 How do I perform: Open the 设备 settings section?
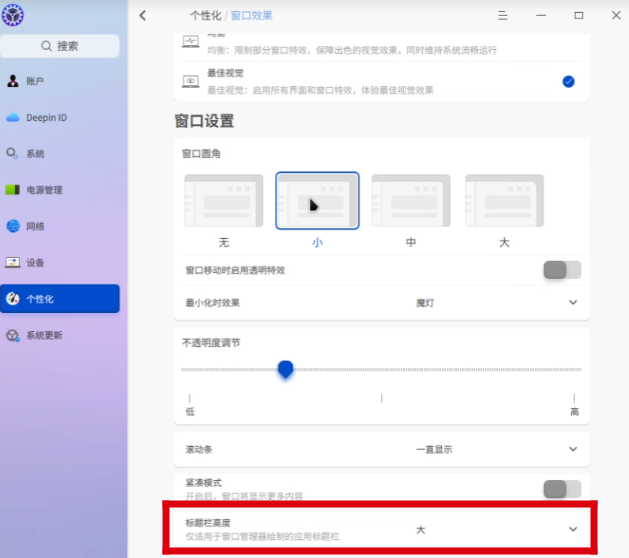tap(60, 263)
